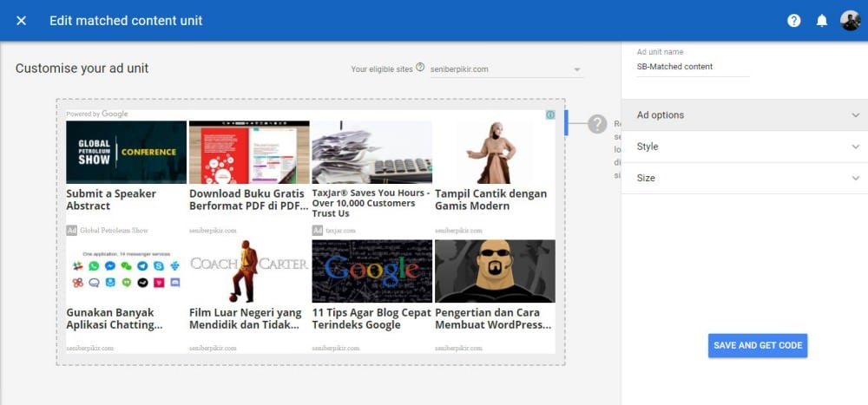
Task: Click the 'Ad unit name' label
Action: 660,52
